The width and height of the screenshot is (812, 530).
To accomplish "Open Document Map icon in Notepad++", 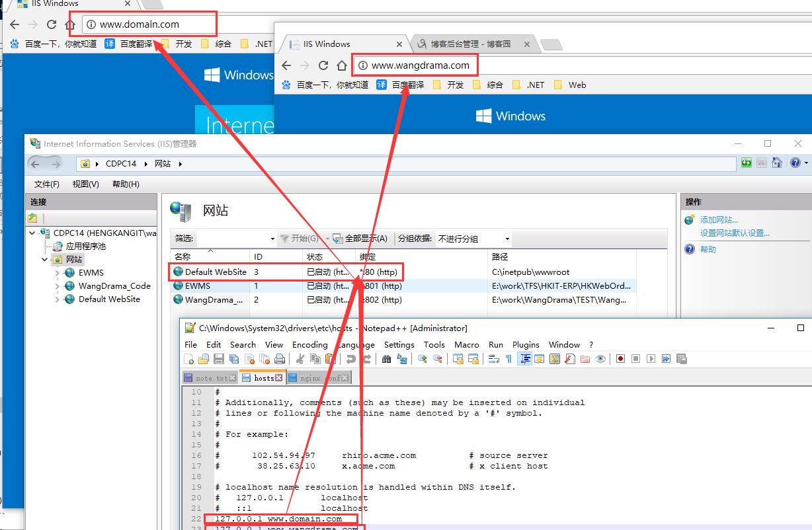I will [x=555, y=359].
